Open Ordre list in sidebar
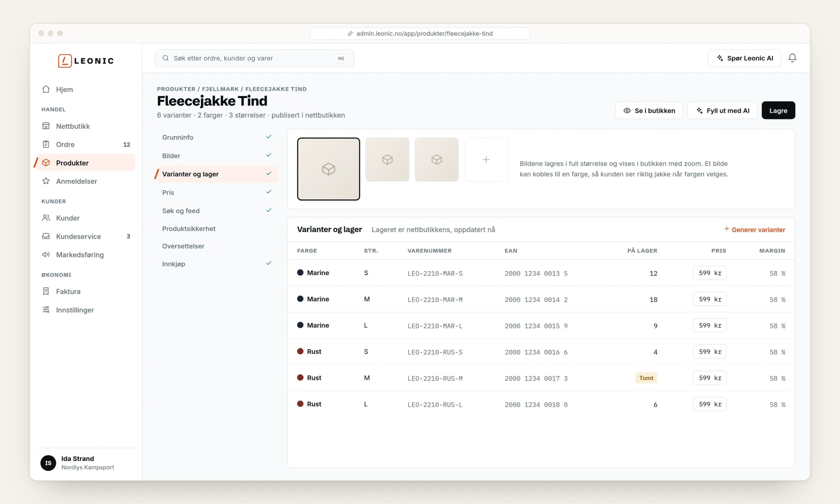This screenshot has height=504, width=840. [x=85, y=144]
